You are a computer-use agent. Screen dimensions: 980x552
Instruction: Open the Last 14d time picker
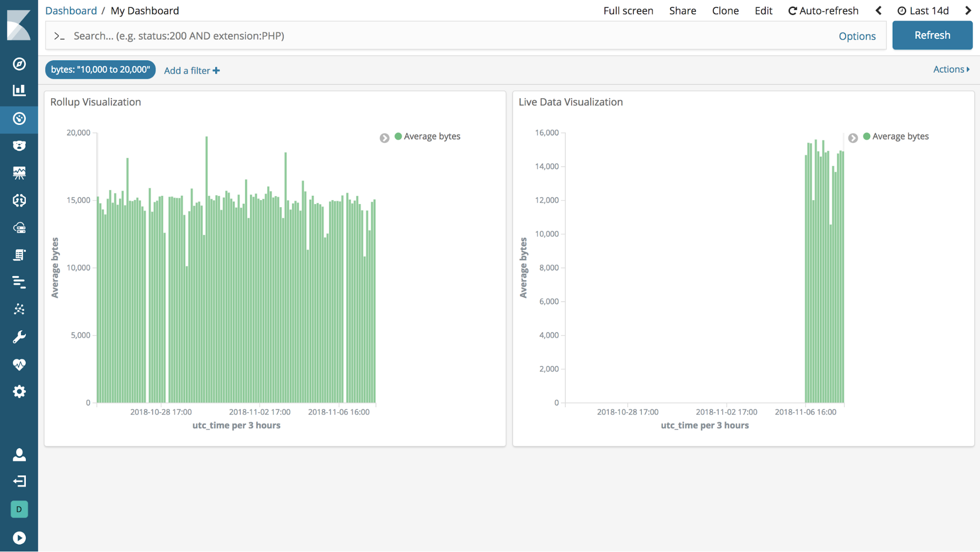[x=924, y=10]
